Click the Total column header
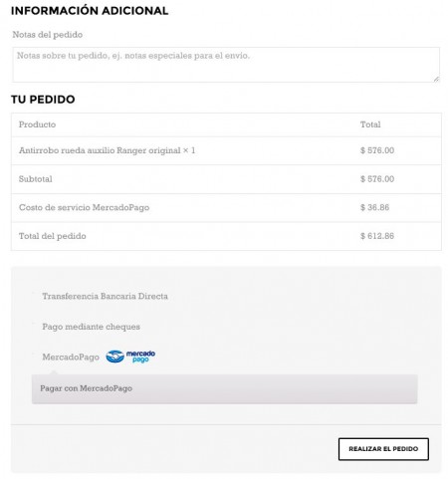Image resolution: width=448 pixels, height=479 pixels. pos(370,124)
